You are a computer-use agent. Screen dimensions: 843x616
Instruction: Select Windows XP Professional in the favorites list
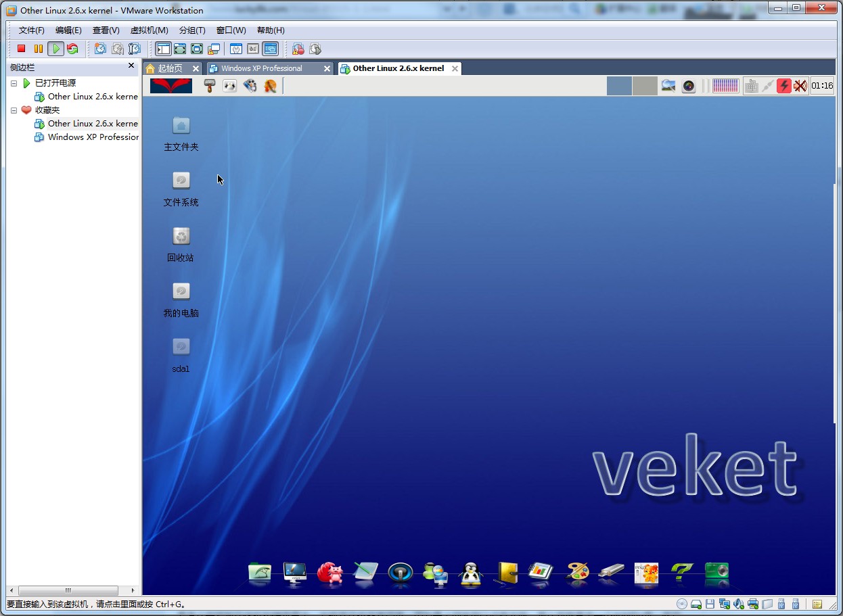point(87,137)
